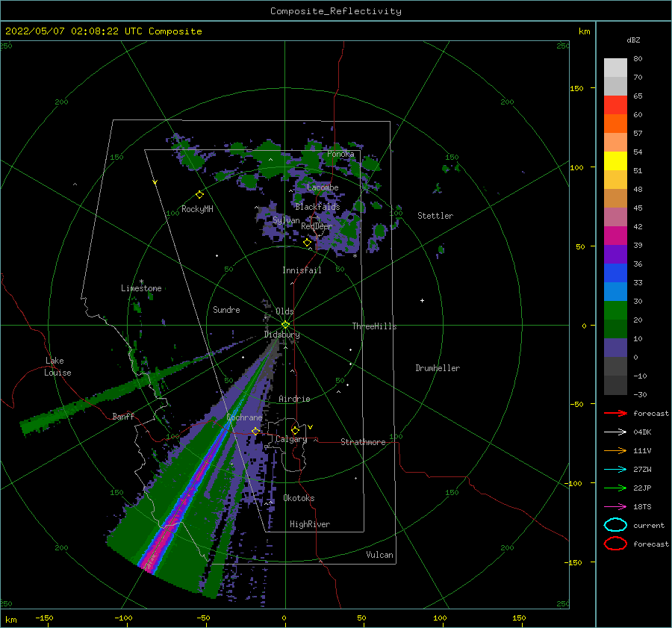The height and width of the screenshot is (628, 672).
Task: Click the yellow diamond marker near RockyMH
Action: 199,195
